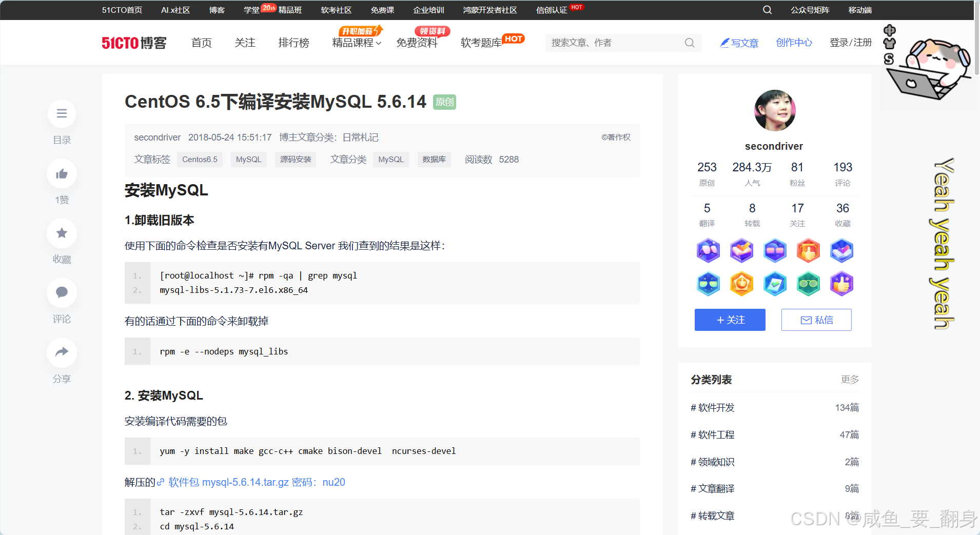
Task: Click the Centos6.5 article tag
Action: point(200,160)
